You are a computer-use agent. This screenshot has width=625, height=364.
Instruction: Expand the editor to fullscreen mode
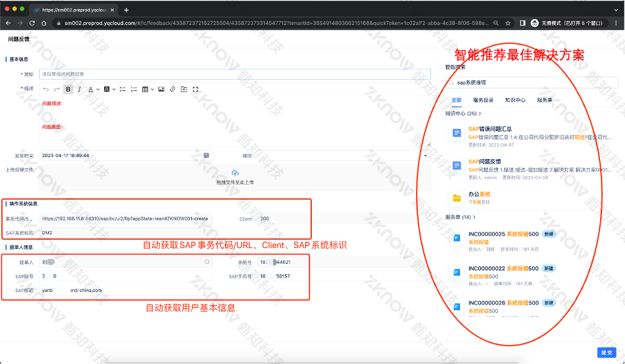195,89
